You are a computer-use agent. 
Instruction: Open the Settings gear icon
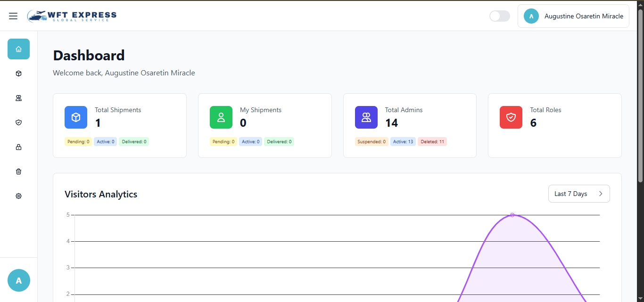click(x=18, y=196)
